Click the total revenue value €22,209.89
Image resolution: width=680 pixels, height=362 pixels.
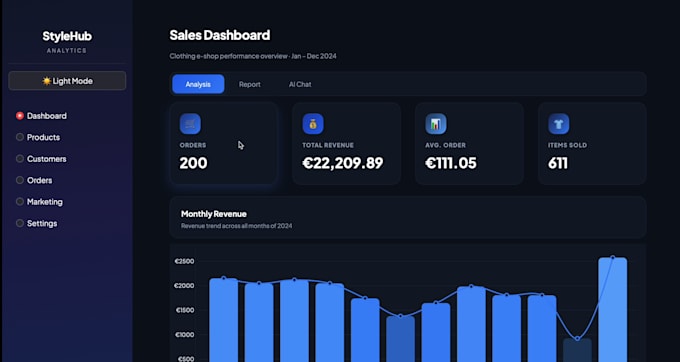[x=343, y=163]
